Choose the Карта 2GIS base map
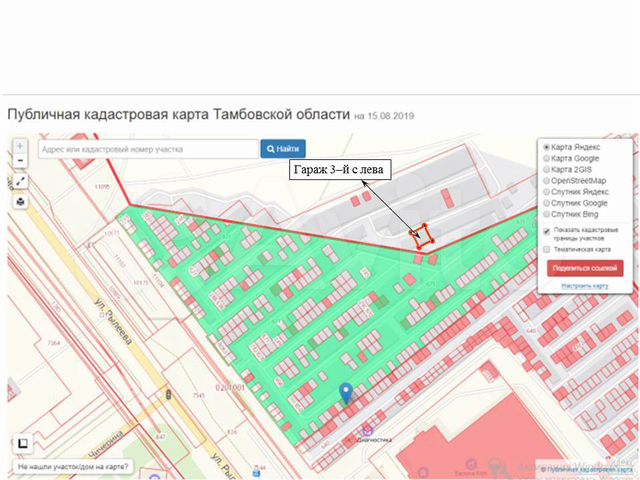Image resolution: width=640 pixels, height=480 pixels. (546, 169)
